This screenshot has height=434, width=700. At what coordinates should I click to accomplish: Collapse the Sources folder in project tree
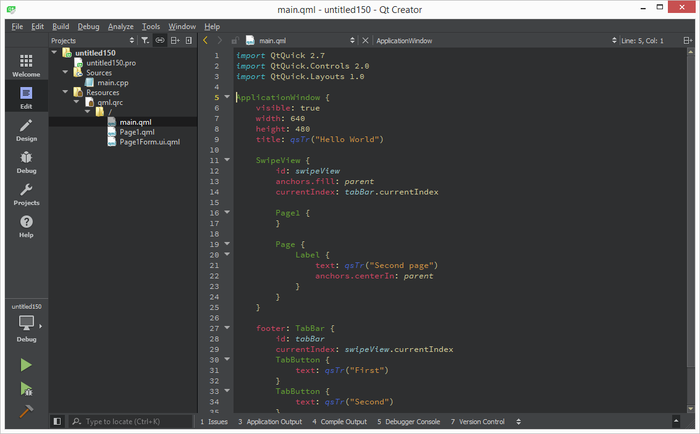65,73
